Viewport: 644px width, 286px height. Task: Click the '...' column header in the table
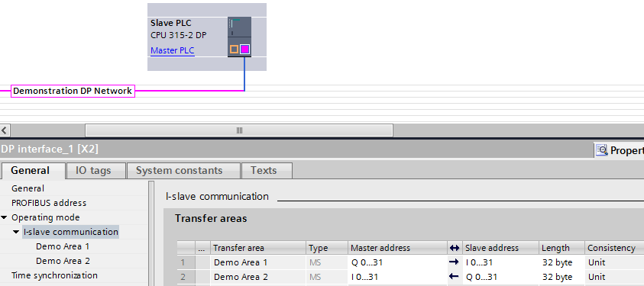point(202,248)
